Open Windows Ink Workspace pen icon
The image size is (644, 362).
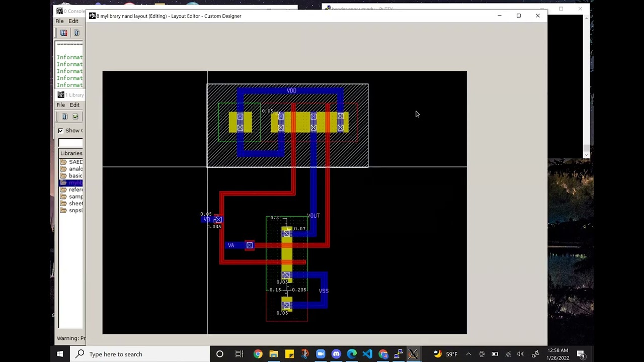pos(535,354)
